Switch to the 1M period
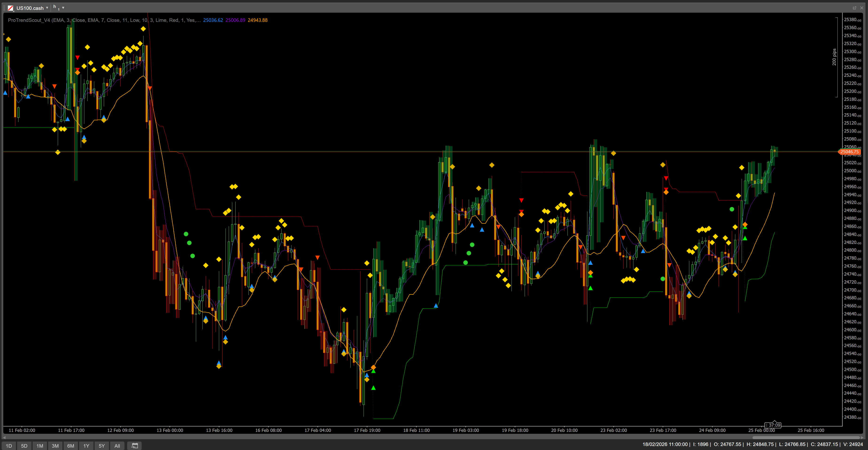 [40, 446]
